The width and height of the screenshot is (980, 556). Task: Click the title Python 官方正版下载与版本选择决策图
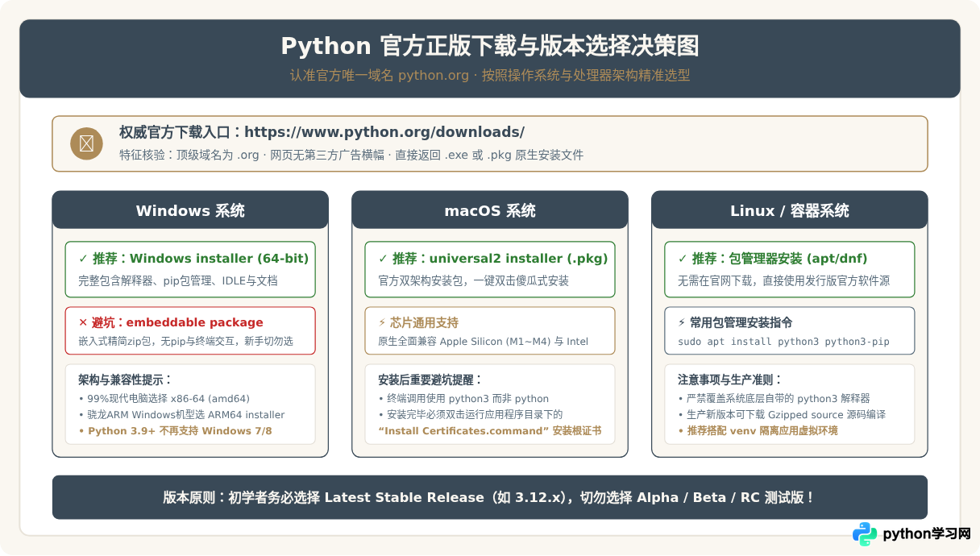[x=490, y=46]
